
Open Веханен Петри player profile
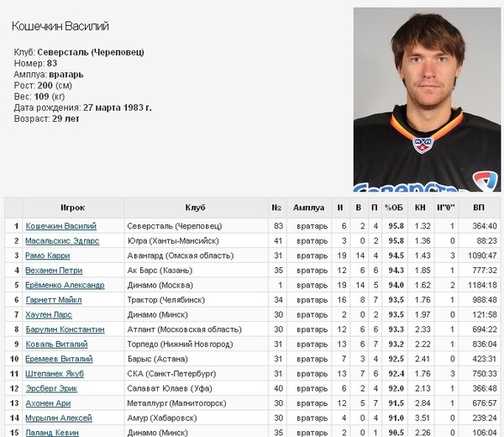pyautogui.click(x=54, y=271)
